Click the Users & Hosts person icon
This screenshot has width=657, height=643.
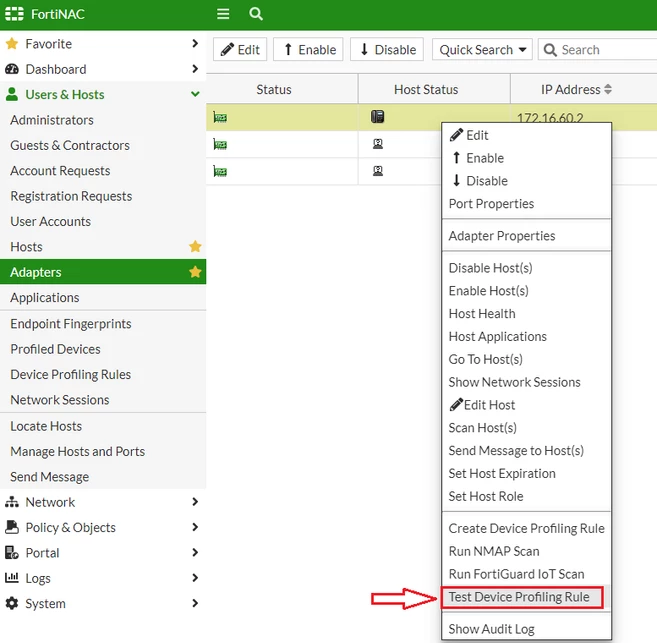click(x=12, y=94)
